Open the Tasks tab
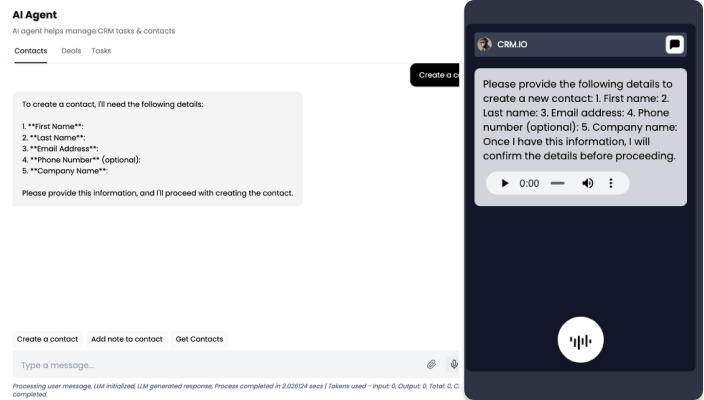 [x=101, y=50]
